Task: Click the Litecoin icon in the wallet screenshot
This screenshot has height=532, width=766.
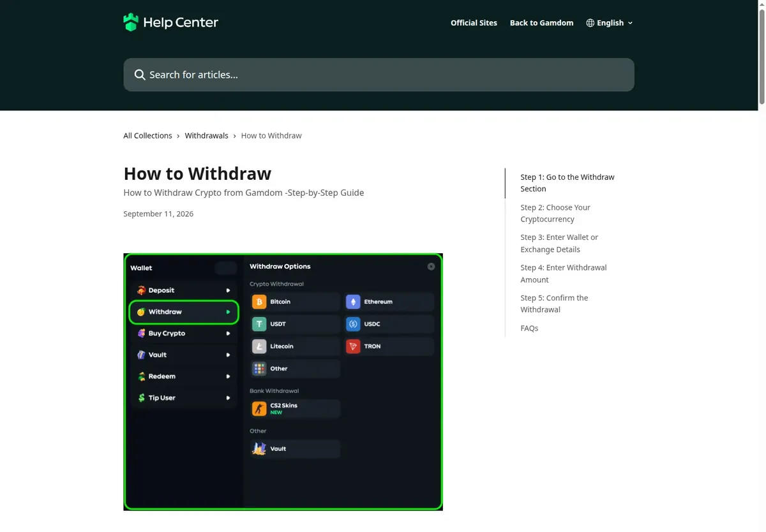Action: click(259, 346)
